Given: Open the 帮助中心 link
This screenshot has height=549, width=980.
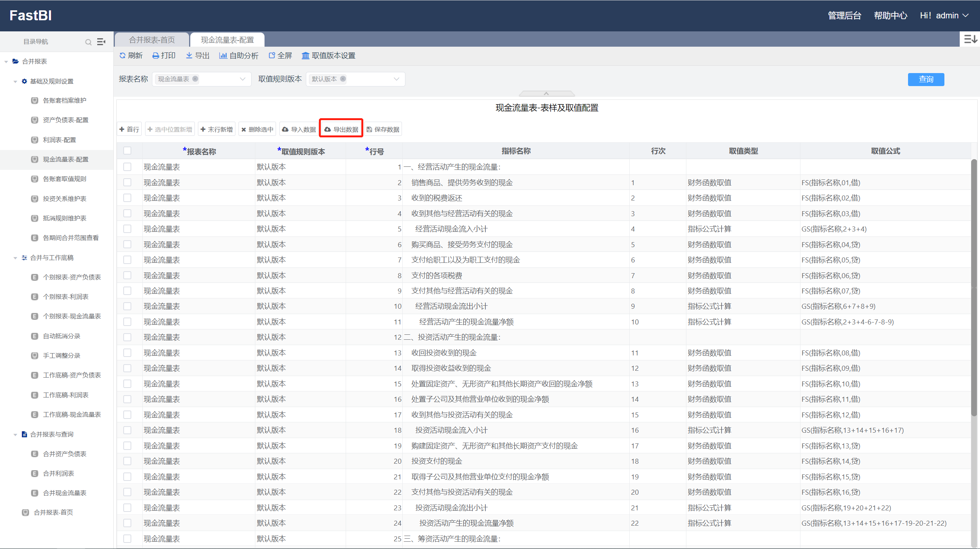Looking at the screenshot, I should (890, 16).
